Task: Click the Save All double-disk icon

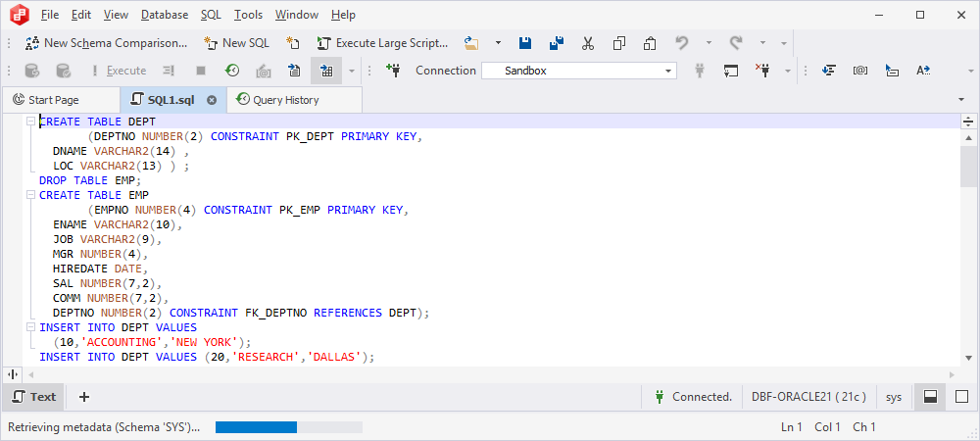Action: pyautogui.click(x=557, y=43)
